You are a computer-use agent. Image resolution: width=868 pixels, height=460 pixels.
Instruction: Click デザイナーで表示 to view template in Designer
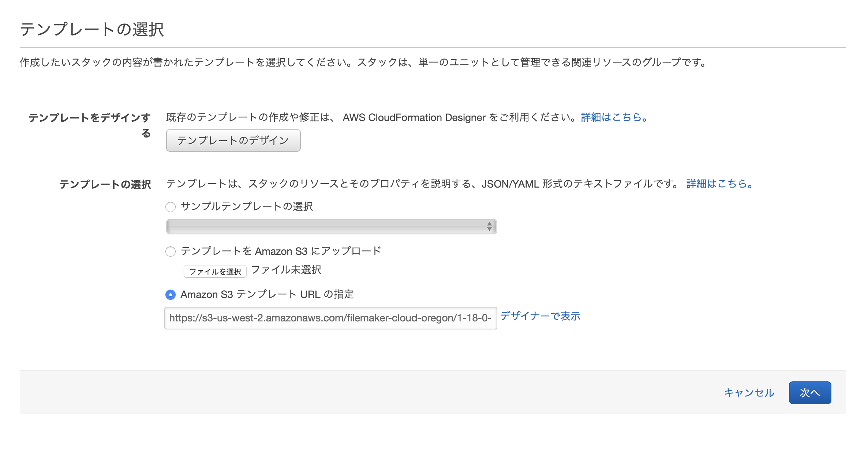coord(540,316)
